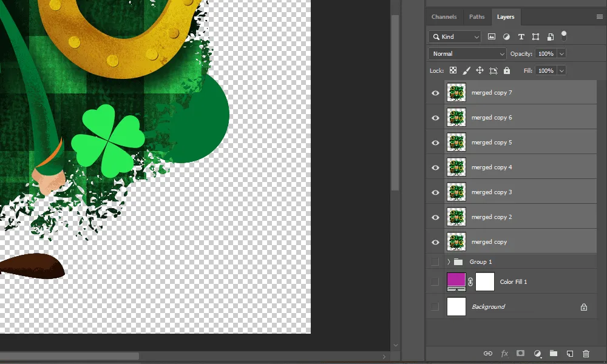The image size is (607, 364).
Task: Select the Color Fill 1 layer name
Action: (x=514, y=281)
